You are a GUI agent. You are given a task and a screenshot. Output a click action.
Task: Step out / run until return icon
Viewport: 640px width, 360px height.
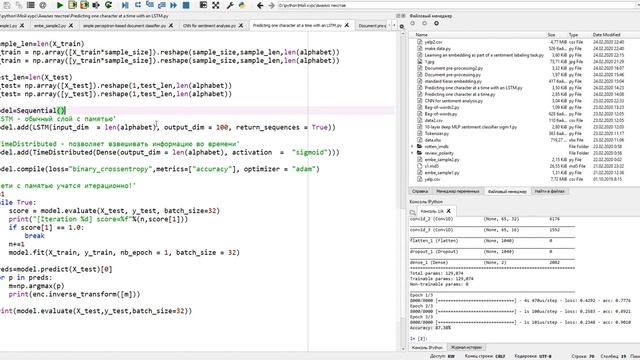(x=162, y=5)
